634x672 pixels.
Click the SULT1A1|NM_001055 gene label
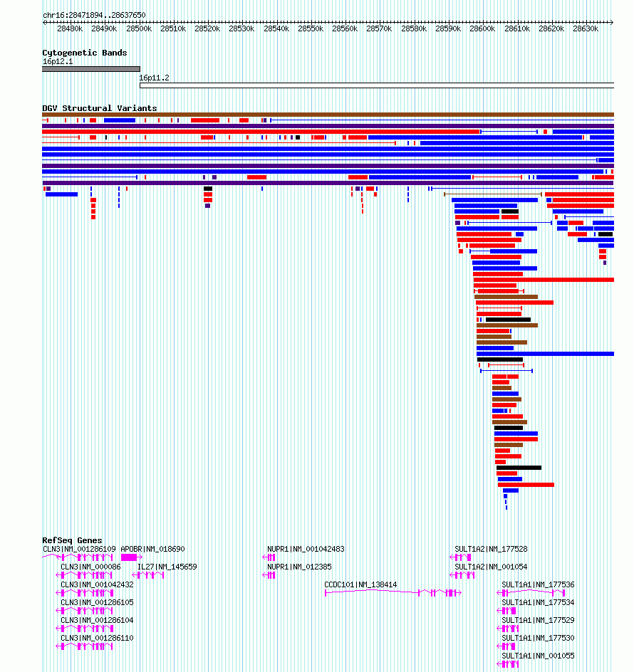[538, 656]
